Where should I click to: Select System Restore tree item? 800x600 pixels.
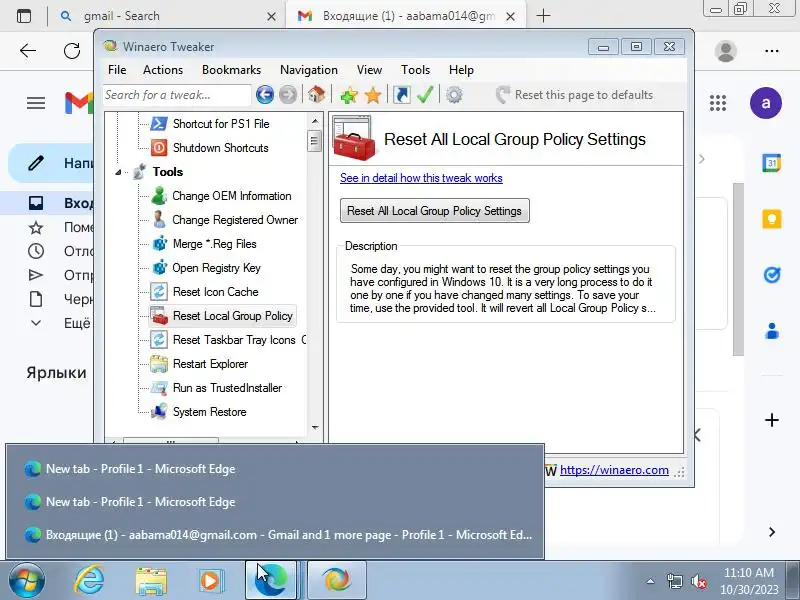pos(209,412)
